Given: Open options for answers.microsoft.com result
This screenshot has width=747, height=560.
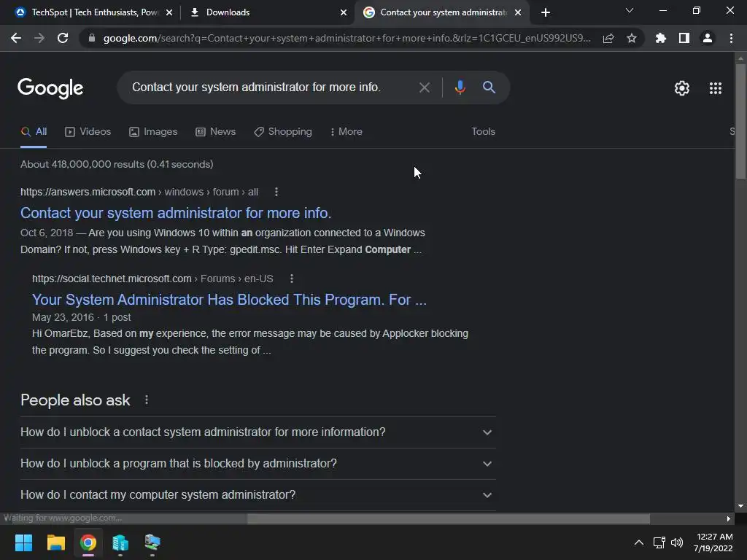Looking at the screenshot, I should tap(276, 192).
